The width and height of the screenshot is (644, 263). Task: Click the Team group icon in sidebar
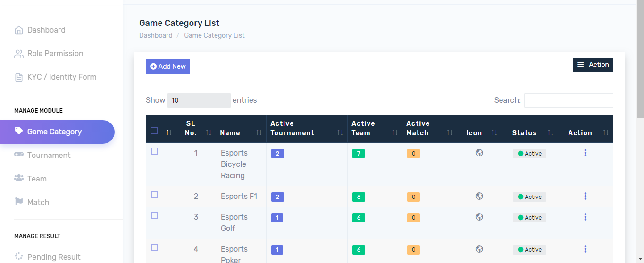[x=19, y=178]
